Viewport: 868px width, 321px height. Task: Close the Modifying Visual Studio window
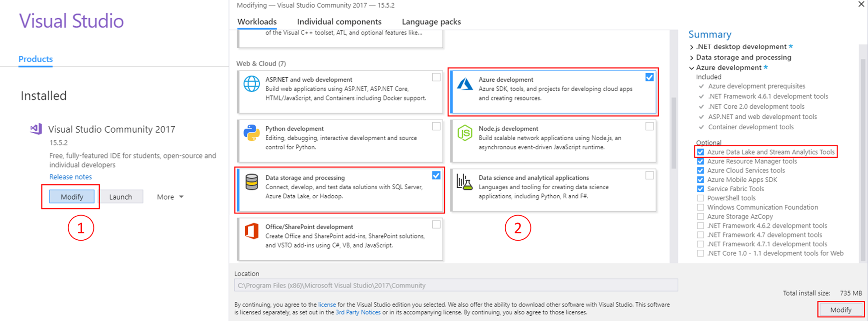click(x=861, y=4)
